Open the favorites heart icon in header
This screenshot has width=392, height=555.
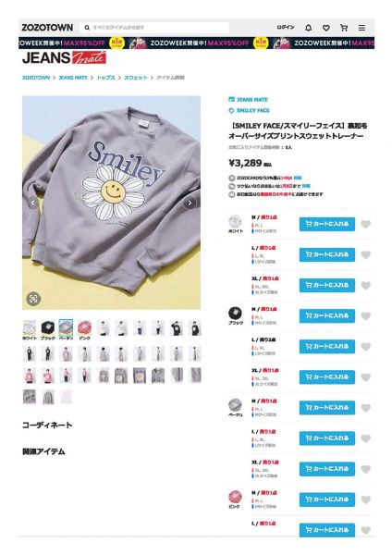[x=325, y=28]
